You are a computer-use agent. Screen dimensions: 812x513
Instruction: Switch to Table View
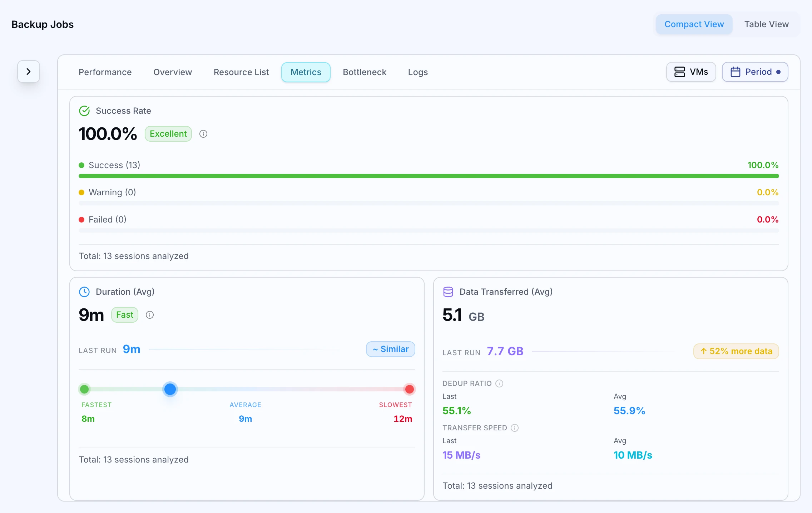(766, 24)
